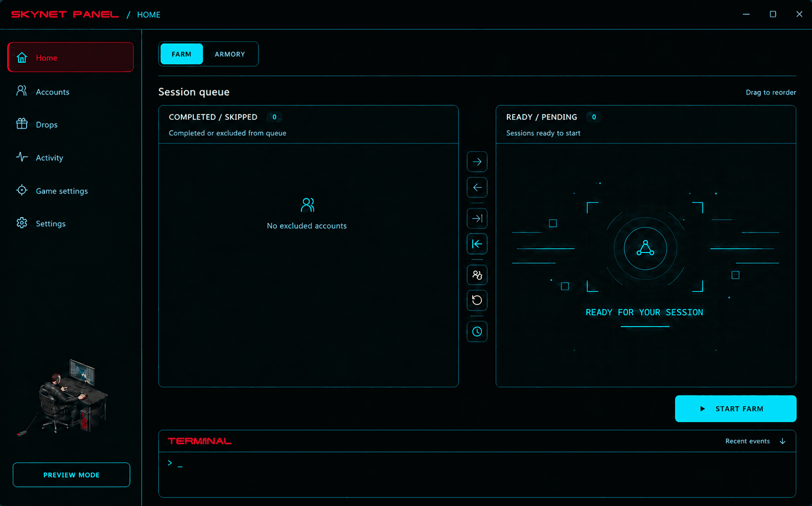Maximize the Skynet Panel window
Viewport: 812px width, 506px height.
(x=773, y=14)
